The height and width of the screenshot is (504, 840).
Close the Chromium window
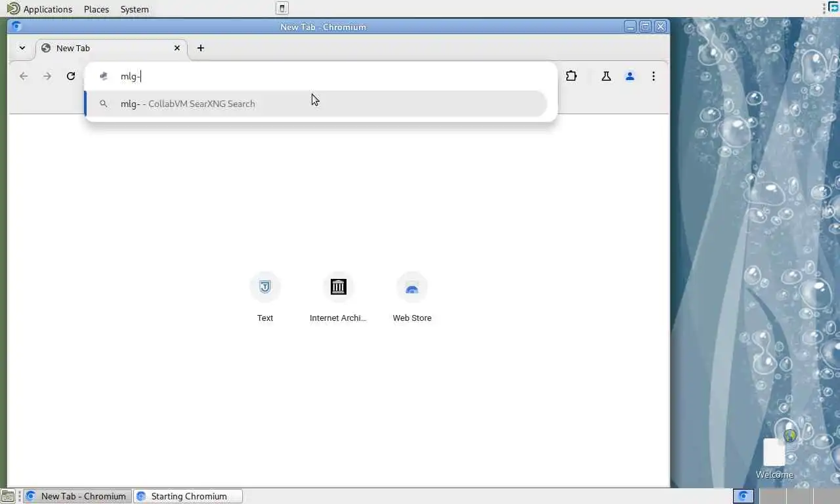661,27
